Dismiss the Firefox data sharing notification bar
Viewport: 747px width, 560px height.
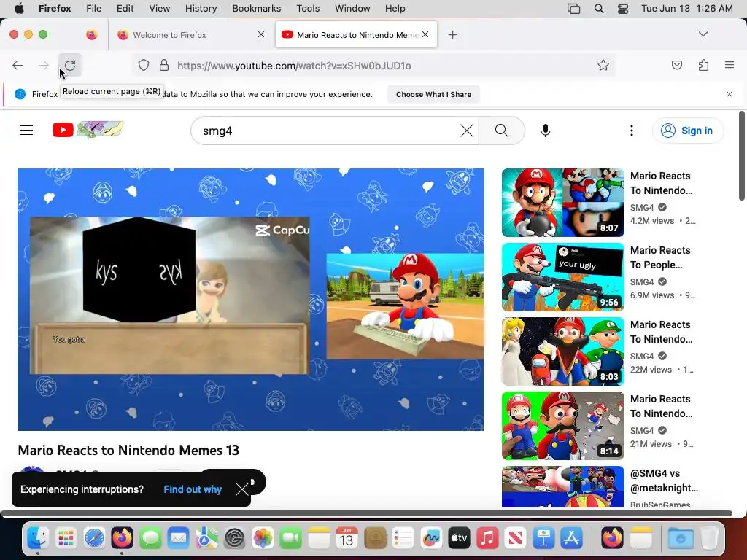[729, 94]
